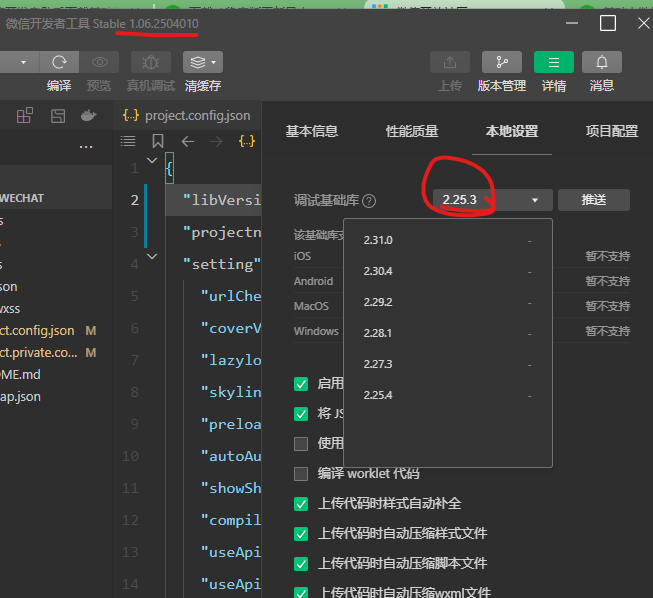Viewport: 653px width, 598px height.
Task: Click the JSON braces icon on project.config.json tab
Action: (131, 115)
